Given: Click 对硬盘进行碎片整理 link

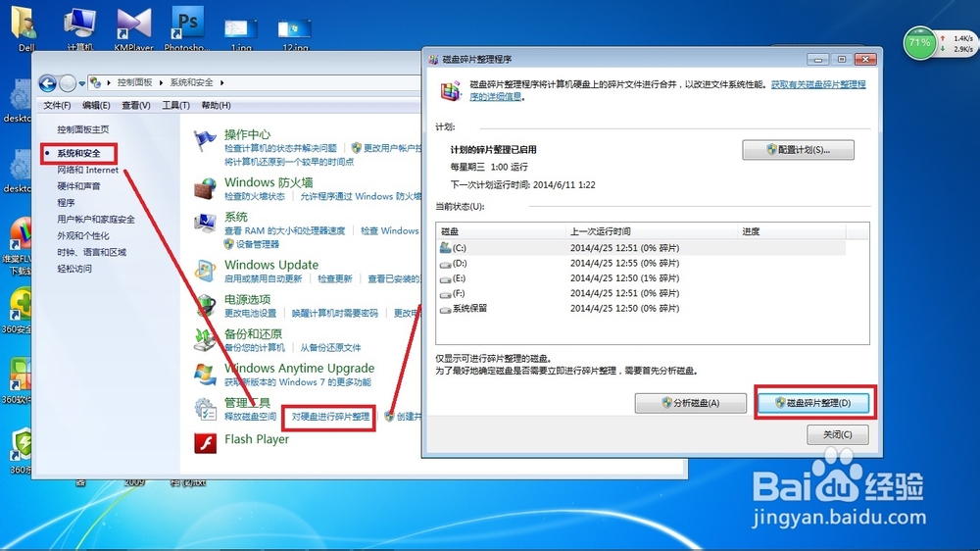Looking at the screenshot, I should tap(330, 416).
